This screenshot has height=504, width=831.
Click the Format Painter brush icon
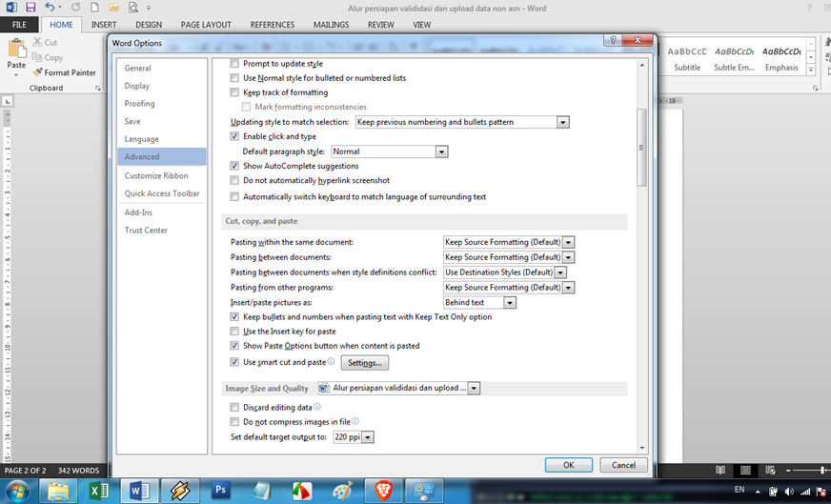37,72
